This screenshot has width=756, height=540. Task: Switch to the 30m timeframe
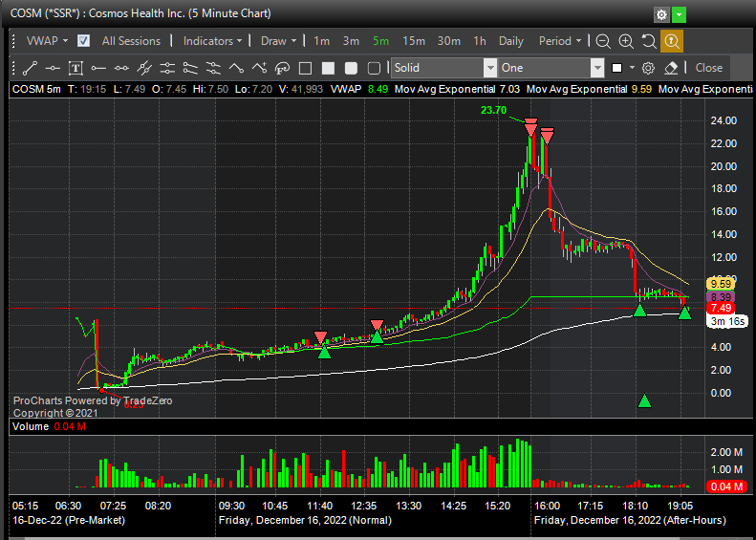449,41
